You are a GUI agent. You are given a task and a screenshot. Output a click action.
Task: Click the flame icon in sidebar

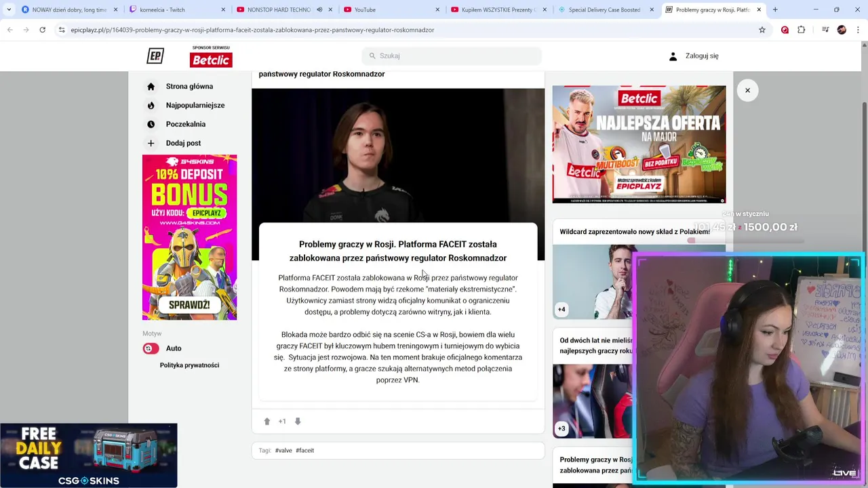point(151,106)
